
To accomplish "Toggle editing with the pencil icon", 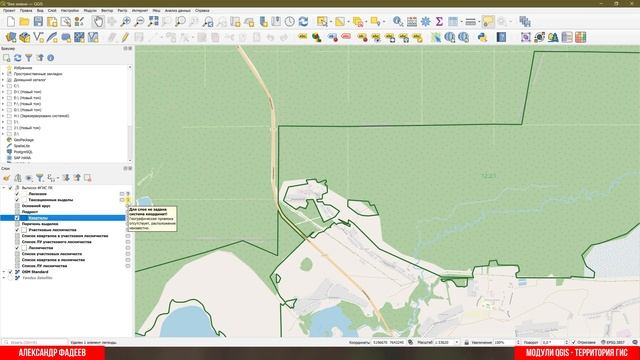I will point(125,38).
